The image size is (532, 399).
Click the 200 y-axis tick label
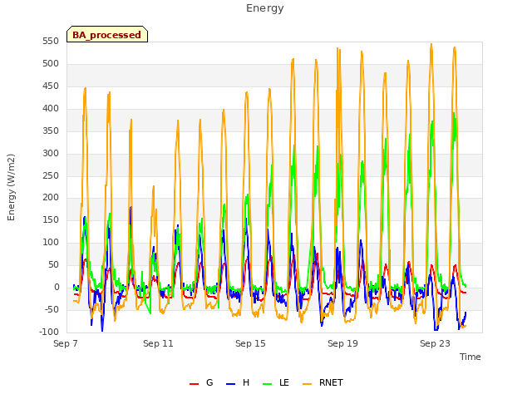[x=51, y=198]
